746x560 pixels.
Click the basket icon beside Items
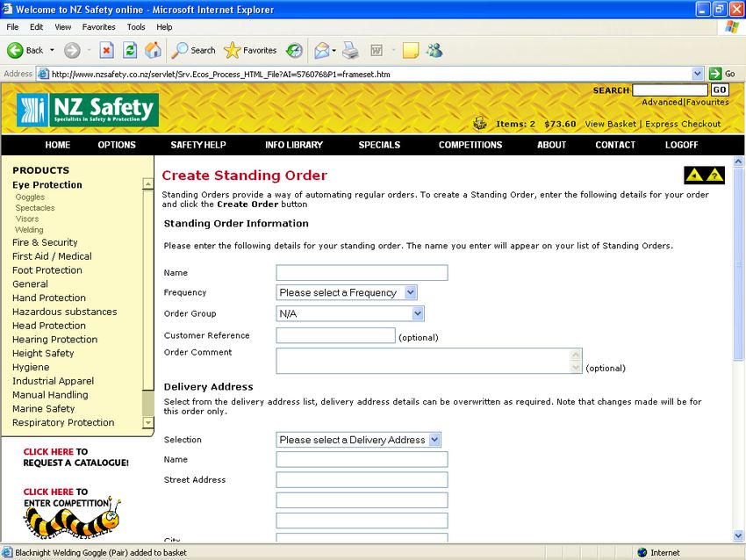point(480,123)
